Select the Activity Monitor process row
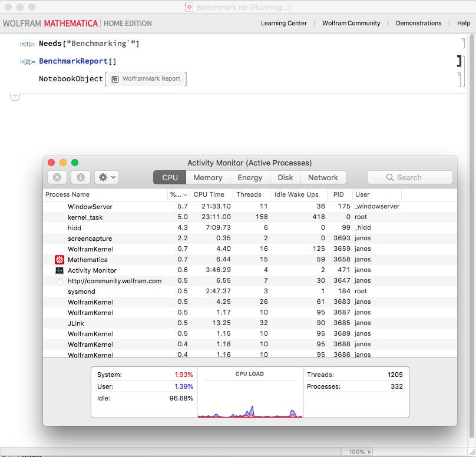The image size is (476, 457). point(250,270)
